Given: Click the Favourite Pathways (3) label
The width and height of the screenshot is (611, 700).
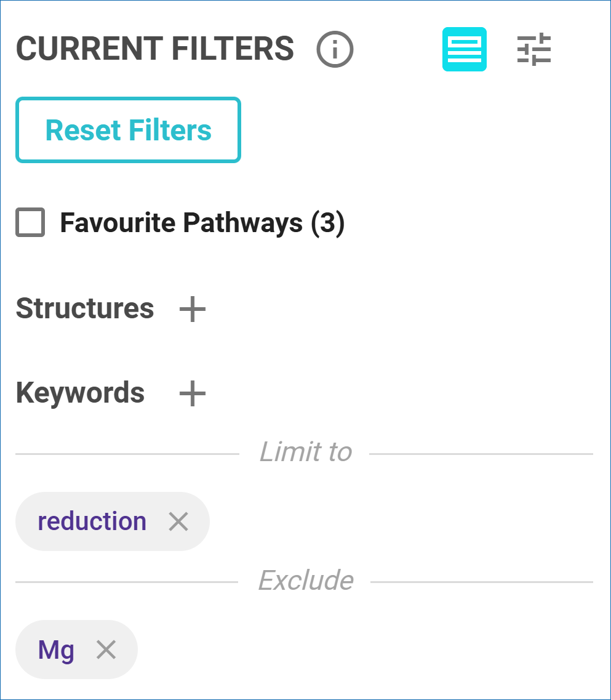Looking at the screenshot, I should click(x=202, y=223).
